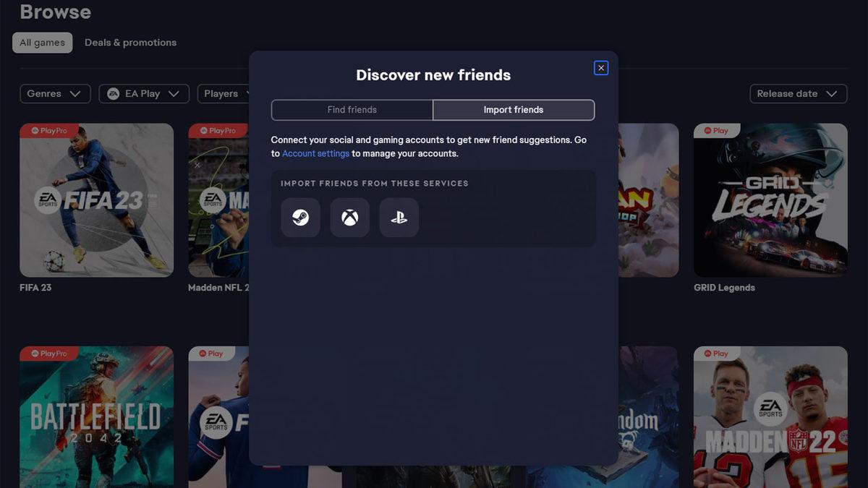Select the EA Play Pro badge on Battlefield 2042
Viewport: 868px width, 488px height.
point(48,353)
